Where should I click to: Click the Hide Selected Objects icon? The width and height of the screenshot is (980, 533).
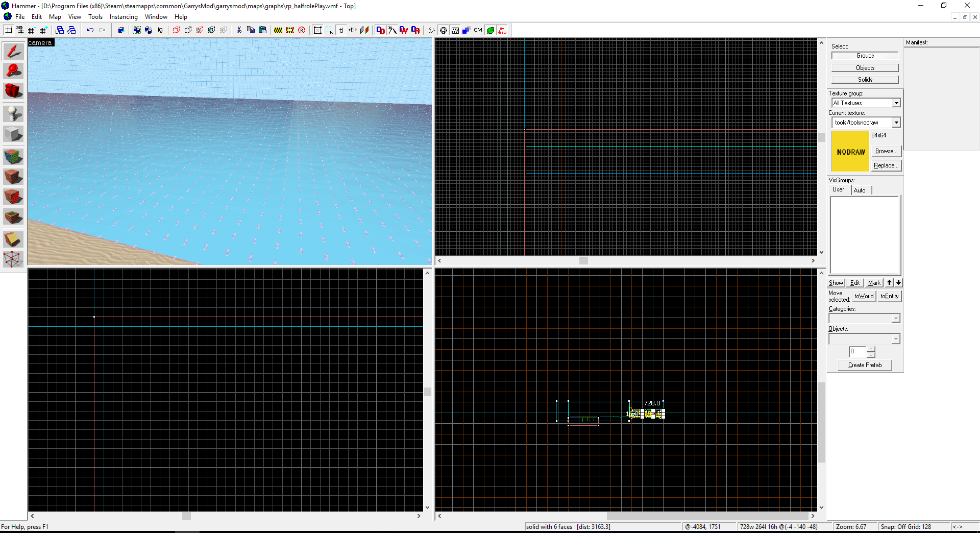[176, 30]
